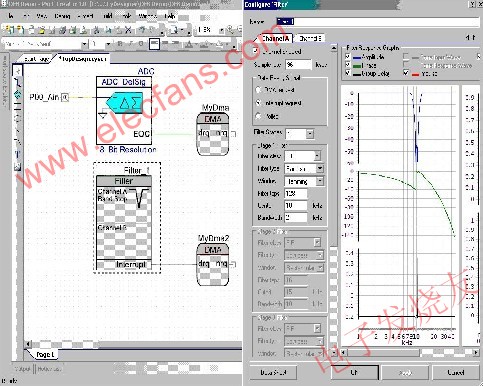483x386 pixels.
Task: Click the Apply button
Action: coord(405,372)
